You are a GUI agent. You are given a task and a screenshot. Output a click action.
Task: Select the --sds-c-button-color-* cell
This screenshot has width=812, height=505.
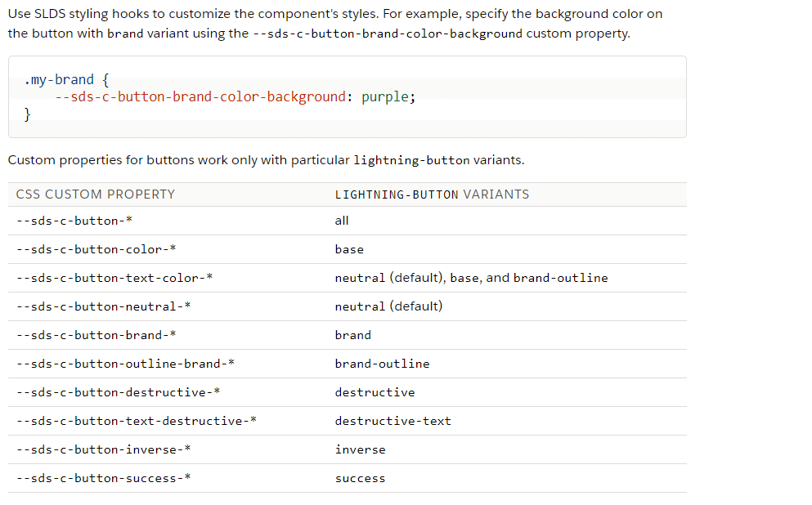96,249
